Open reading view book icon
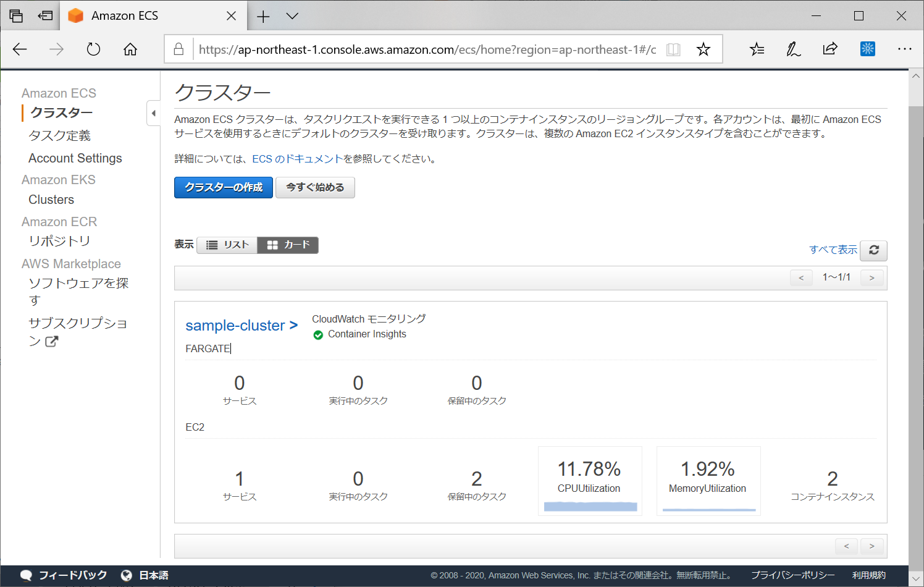 pos(673,49)
